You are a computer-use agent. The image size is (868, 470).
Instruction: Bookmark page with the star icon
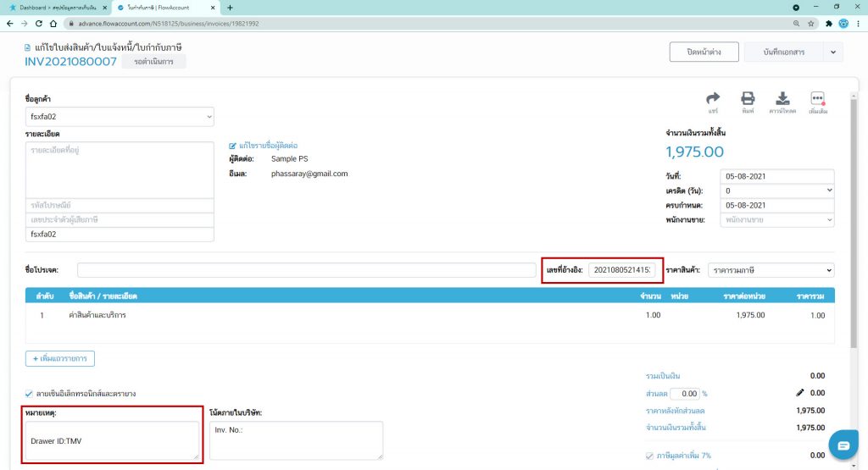tap(812, 23)
